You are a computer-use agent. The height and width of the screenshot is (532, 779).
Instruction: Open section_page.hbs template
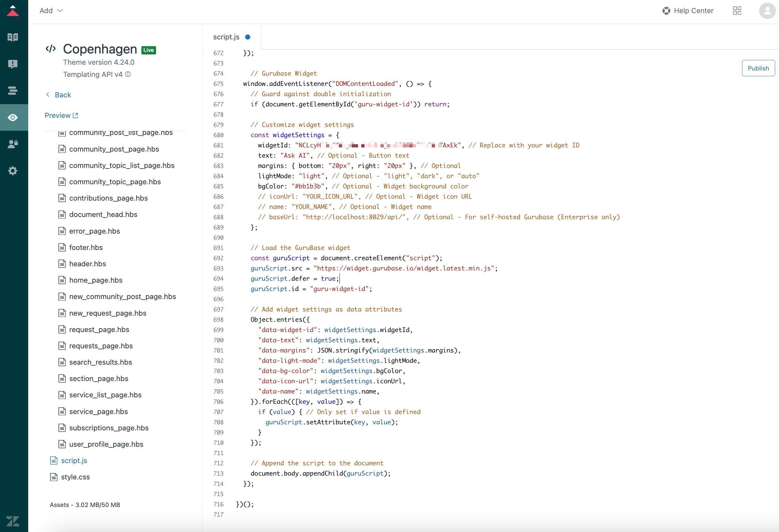click(98, 378)
